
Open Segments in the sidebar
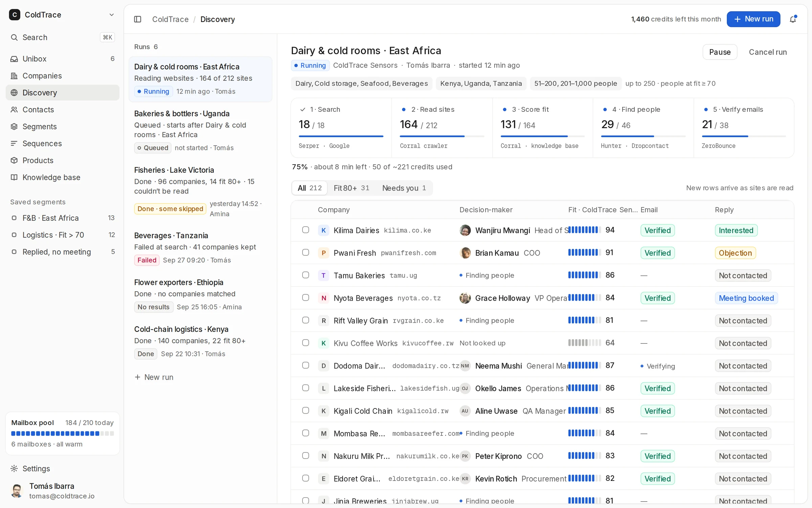[62, 126]
